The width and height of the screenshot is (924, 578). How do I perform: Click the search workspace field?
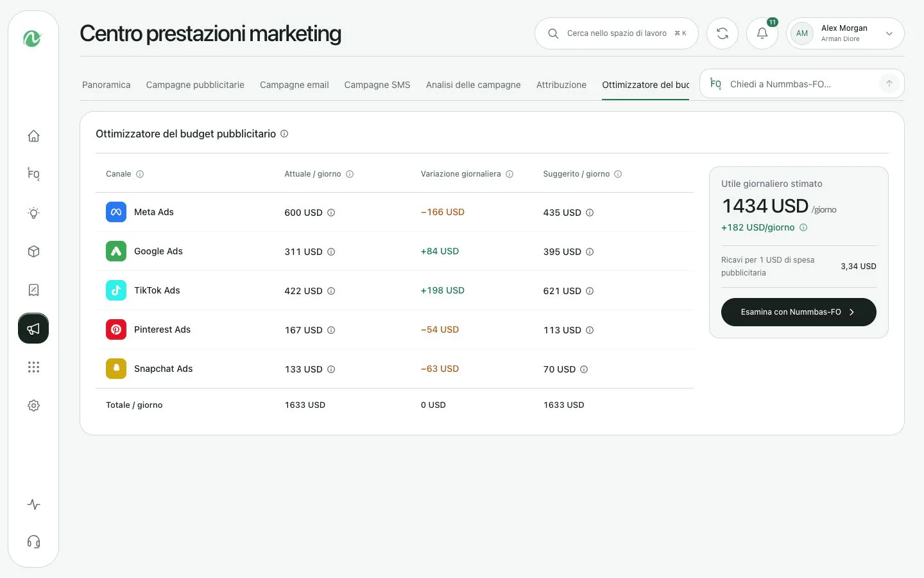point(617,33)
